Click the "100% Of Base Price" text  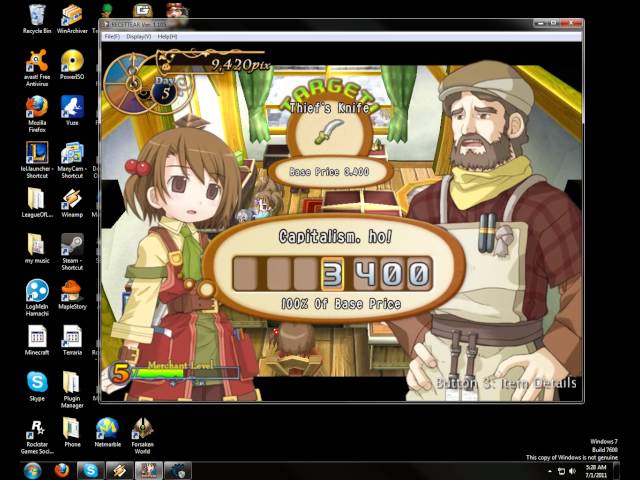pos(341,304)
